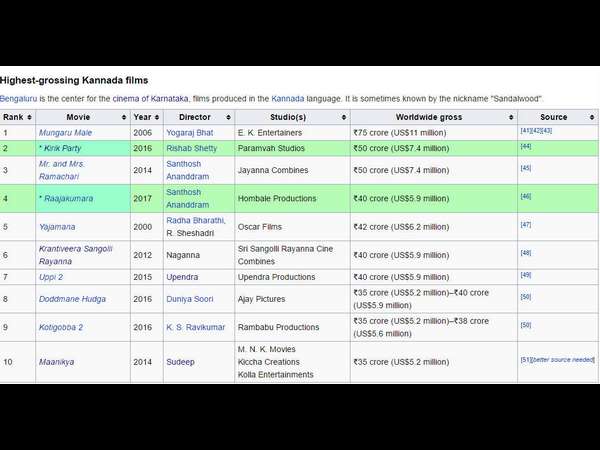Open director Rishab Shetty link
The height and width of the screenshot is (450, 600).
click(x=191, y=148)
